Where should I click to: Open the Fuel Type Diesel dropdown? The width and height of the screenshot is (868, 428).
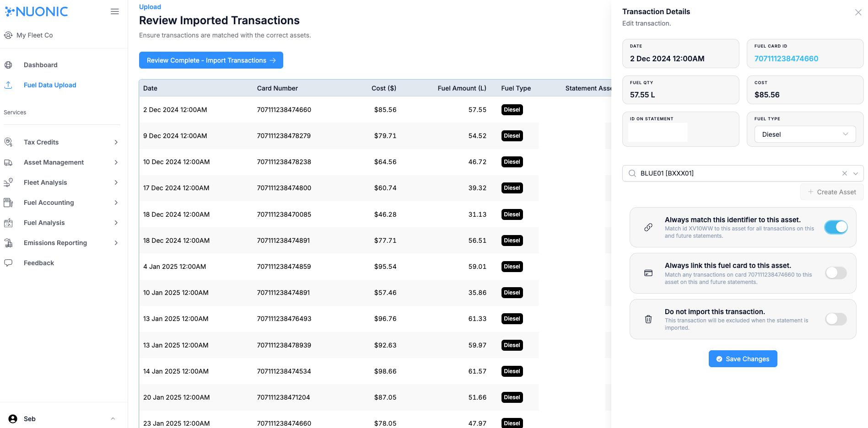click(805, 134)
